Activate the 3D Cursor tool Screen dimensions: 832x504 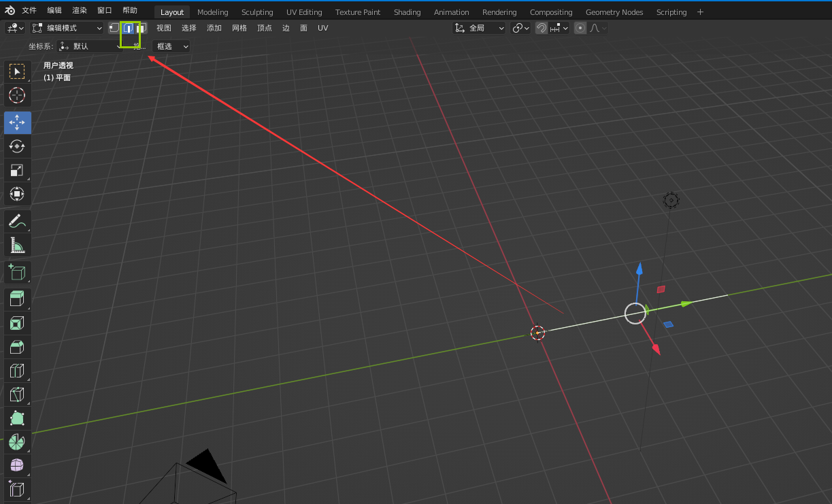[x=17, y=95]
